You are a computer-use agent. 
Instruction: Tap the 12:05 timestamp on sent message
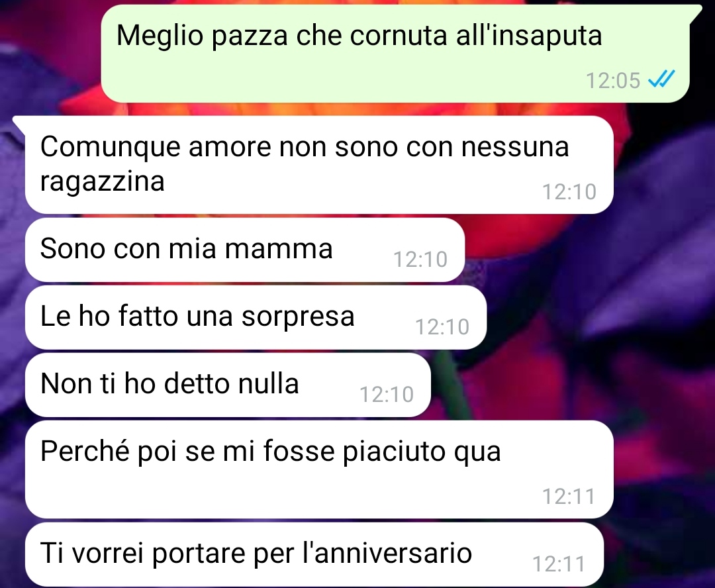click(x=613, y=81)
